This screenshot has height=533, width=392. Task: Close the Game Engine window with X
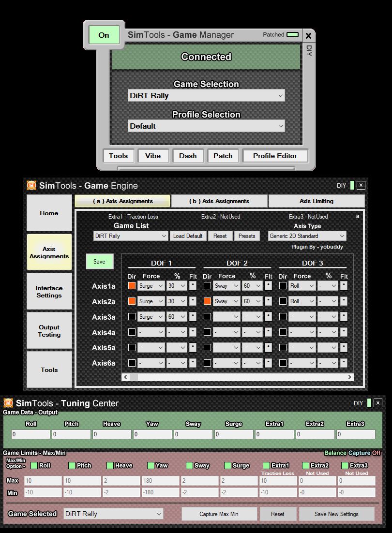coord(361,185)
